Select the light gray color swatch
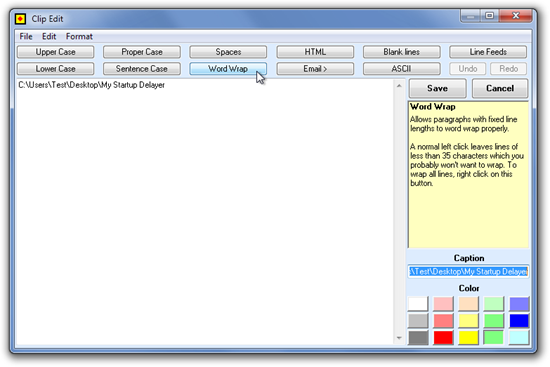The height and width of the screenshot is (367, 550). 418,321
